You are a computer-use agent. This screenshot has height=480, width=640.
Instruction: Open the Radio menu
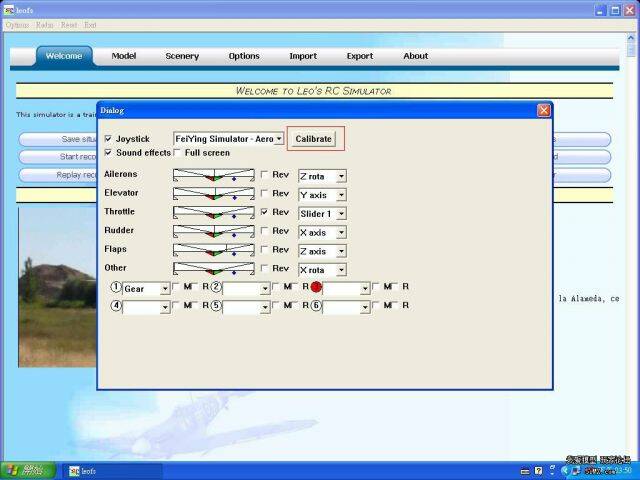44,25
